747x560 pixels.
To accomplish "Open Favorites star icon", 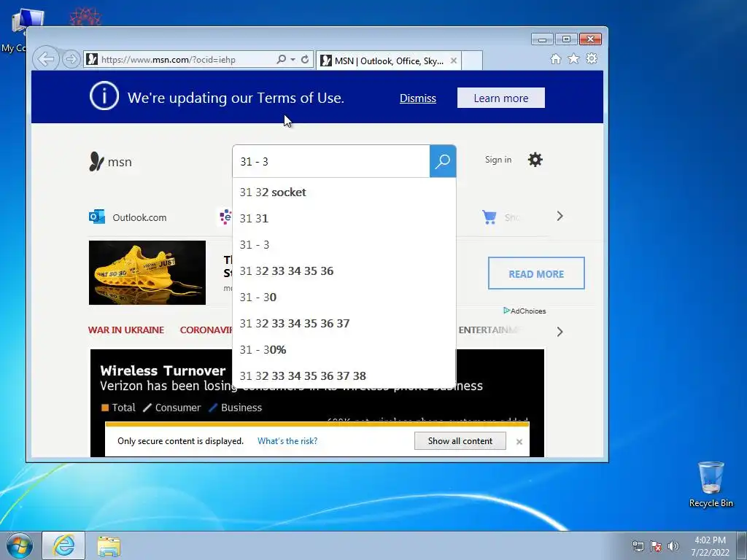I will [573, 58].
